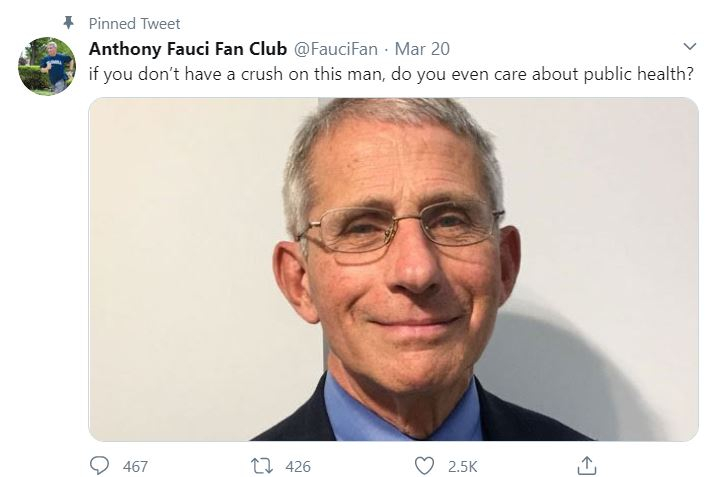Click the 2.5K likes count

(x=461, y=466)
